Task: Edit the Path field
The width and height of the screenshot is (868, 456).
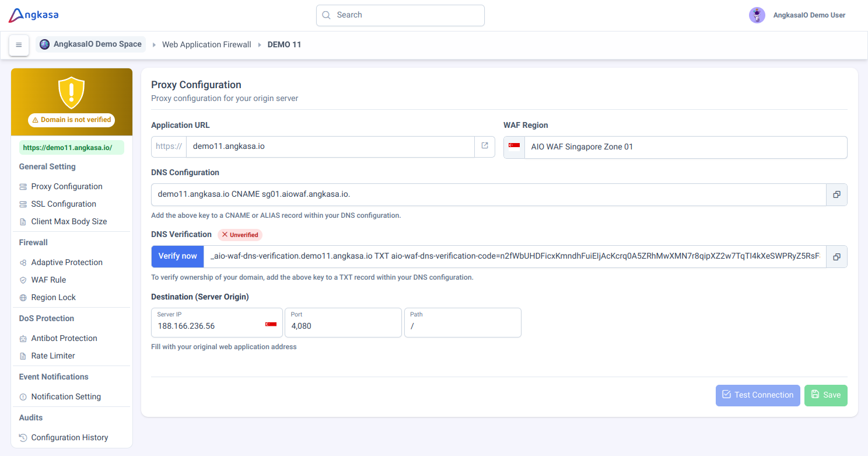Action: 463,322
